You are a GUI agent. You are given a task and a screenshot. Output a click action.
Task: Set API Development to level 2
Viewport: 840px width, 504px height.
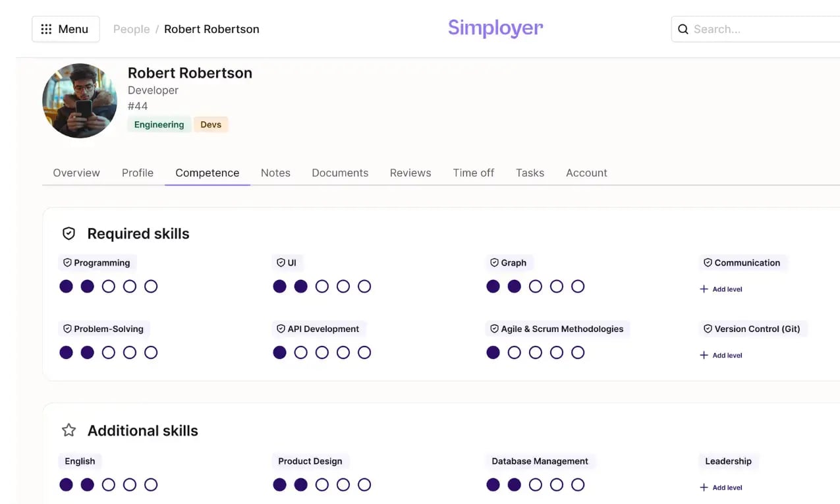pos(301,352)
